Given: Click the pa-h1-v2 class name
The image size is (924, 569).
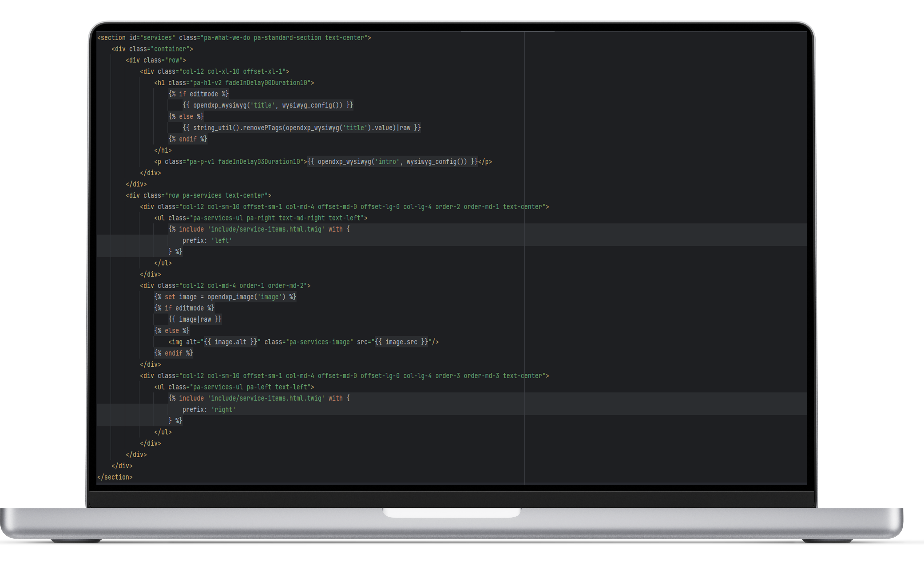Looking at the screenshot, I should coord(207,83).
